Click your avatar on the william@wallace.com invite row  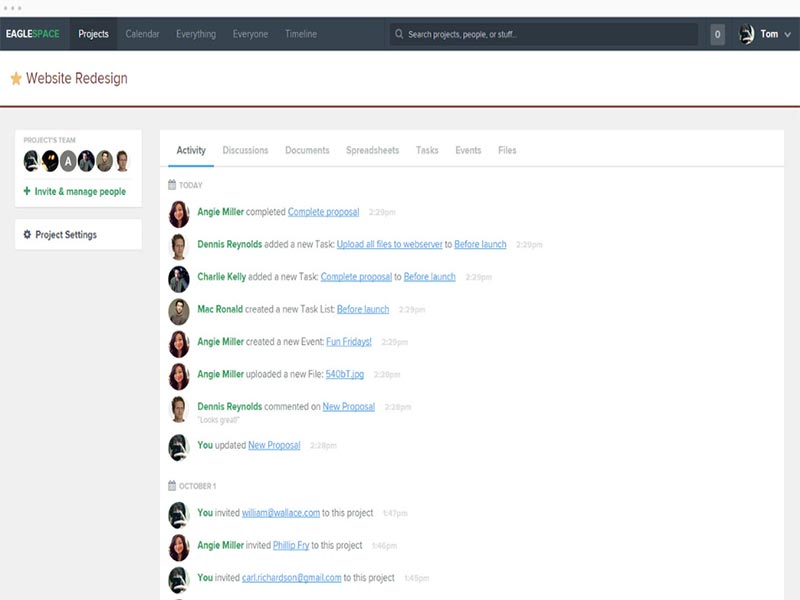click(x=179, y=515)
